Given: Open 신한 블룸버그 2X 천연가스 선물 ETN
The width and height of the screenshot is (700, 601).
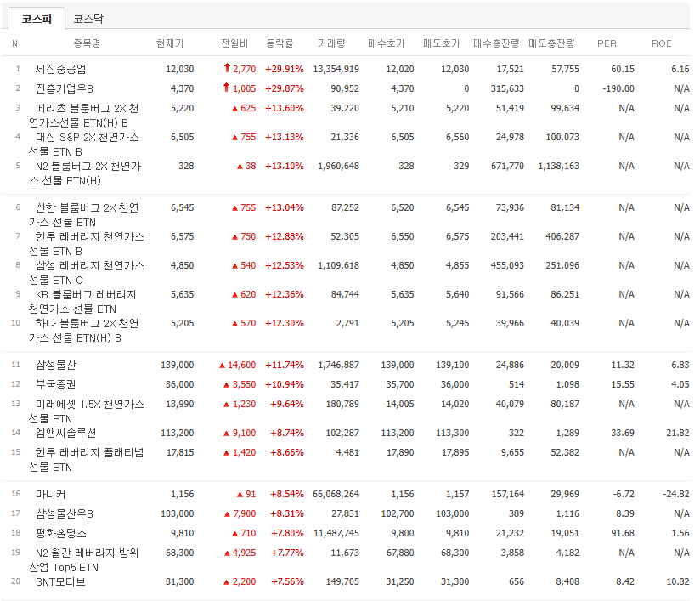Looking at the screenshot, I should tap(83, 215).
